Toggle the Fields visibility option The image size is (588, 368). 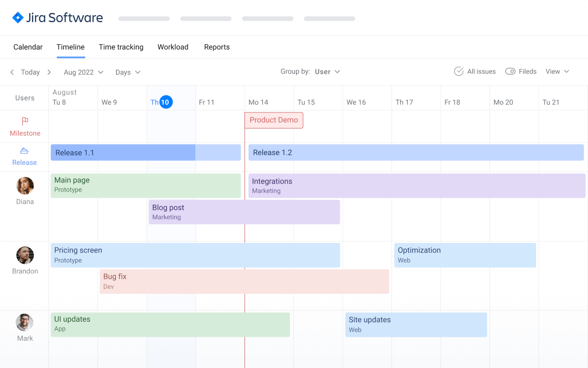(x=521, y=71)
